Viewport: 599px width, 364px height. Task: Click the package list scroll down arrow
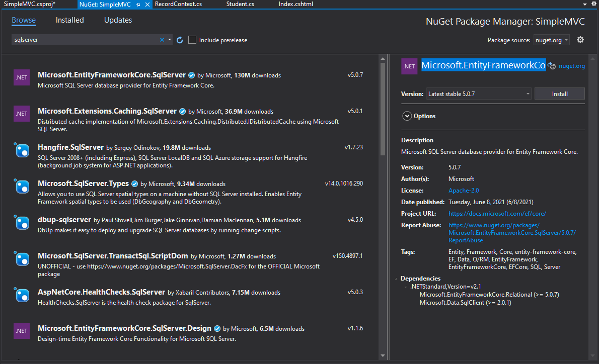(383, 355)
